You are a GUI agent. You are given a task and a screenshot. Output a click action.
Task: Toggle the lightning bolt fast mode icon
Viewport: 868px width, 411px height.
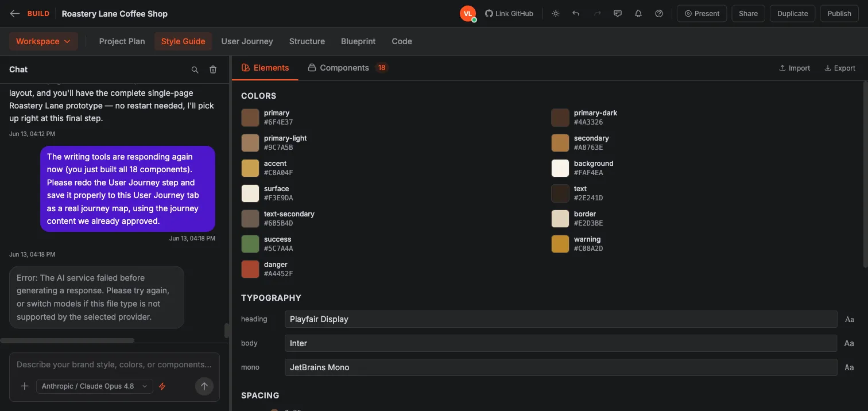click(162, 386)
